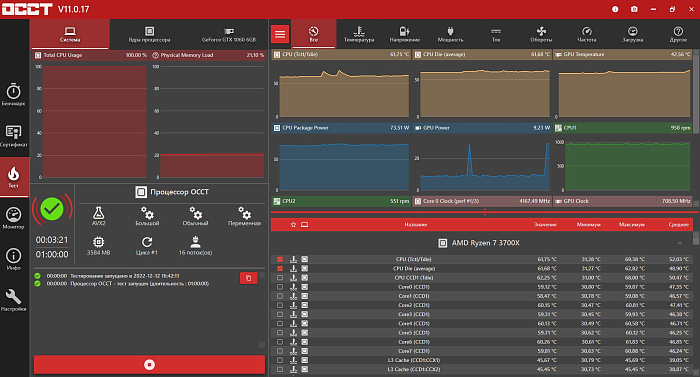Open the memory size option showing 3584 MB
The width and height of the screenshot is (700, 377).
99,246
